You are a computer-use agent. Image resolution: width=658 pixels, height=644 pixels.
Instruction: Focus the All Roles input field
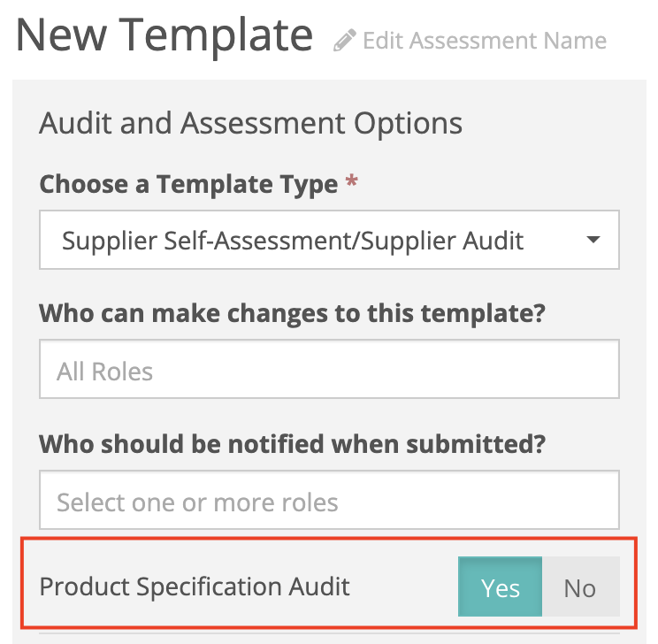[329, 371]
